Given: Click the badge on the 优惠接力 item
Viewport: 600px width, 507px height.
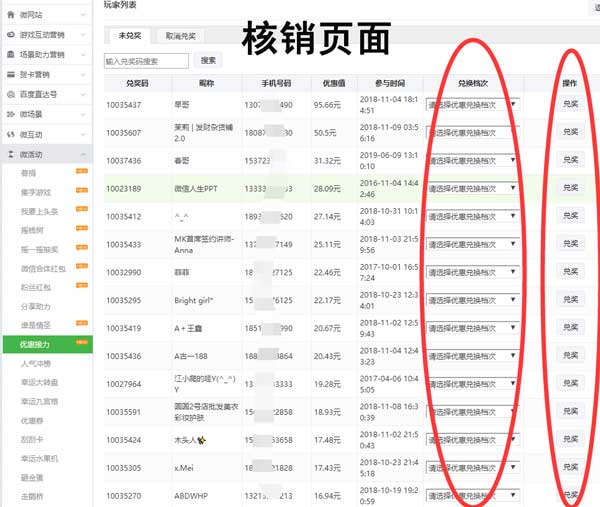Looking at the screenshot, I should coord(82,342).
